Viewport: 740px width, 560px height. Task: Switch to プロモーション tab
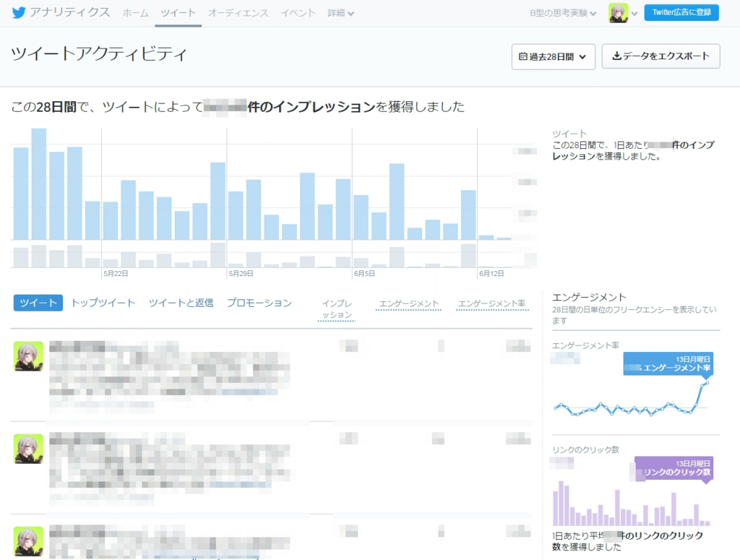[x=259, y=303]
